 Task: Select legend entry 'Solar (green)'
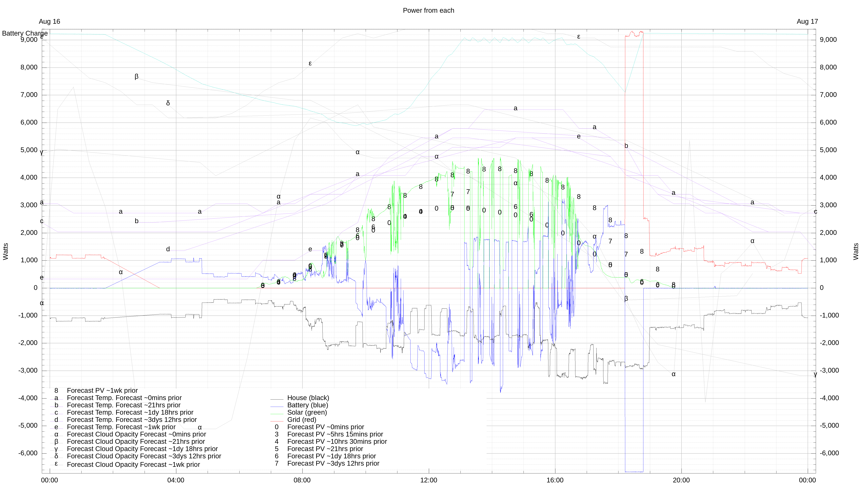(x=307, y=413)
